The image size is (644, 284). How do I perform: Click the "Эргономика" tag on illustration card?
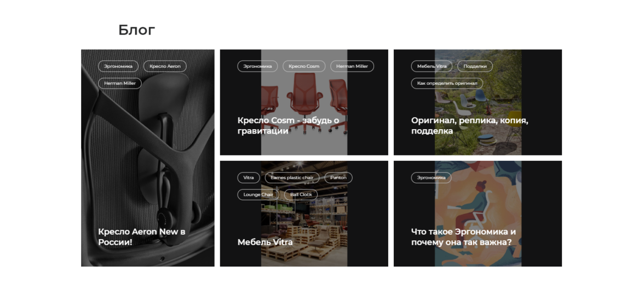[x=432, y=178]
